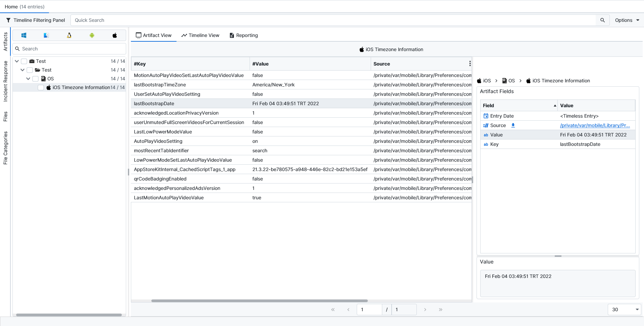
Task: Select the Apple iOS artifacts icon
Action: click(x=115, y=35)
